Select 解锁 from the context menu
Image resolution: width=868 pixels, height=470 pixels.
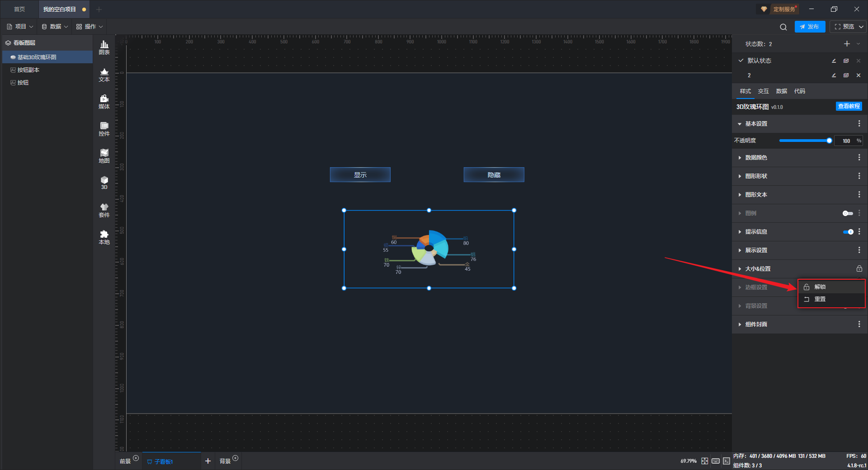820,287
